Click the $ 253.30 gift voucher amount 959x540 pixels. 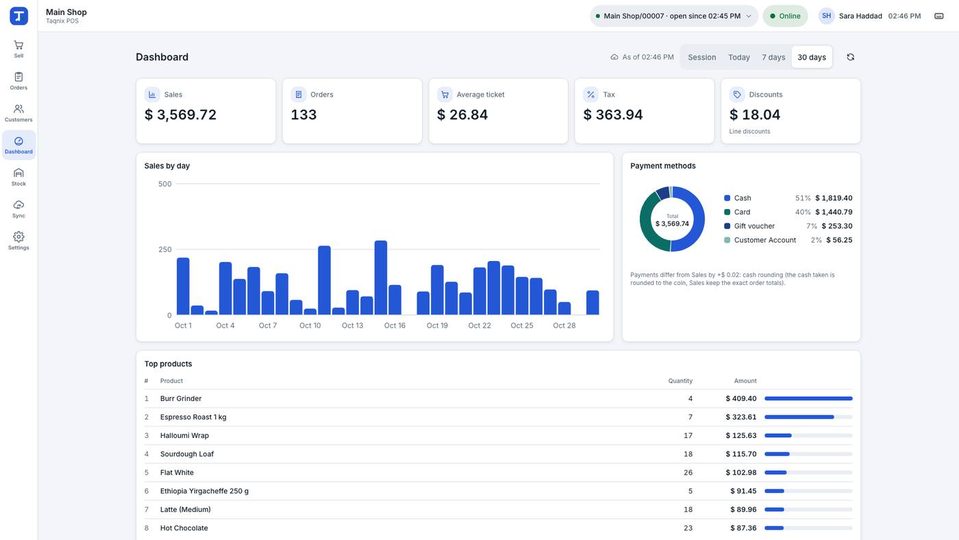click(837, 226)
